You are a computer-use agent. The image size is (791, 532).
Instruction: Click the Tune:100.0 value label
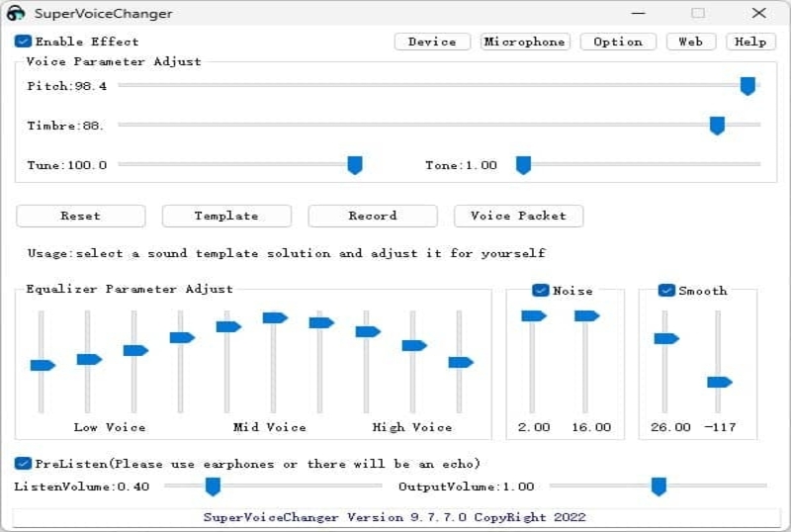point(67,165)
